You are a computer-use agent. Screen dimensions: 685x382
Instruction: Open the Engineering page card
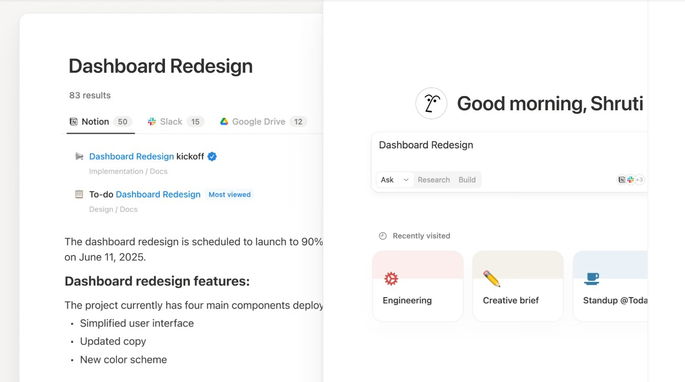418,286
